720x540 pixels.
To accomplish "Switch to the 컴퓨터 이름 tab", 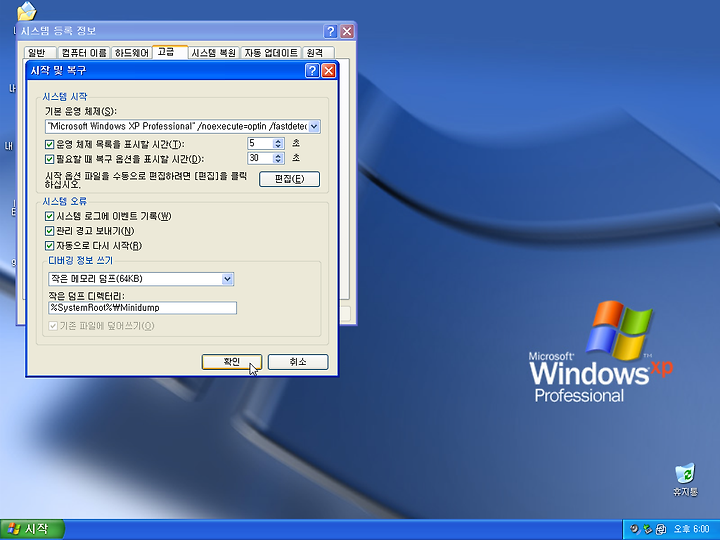I will click(84, 53).
